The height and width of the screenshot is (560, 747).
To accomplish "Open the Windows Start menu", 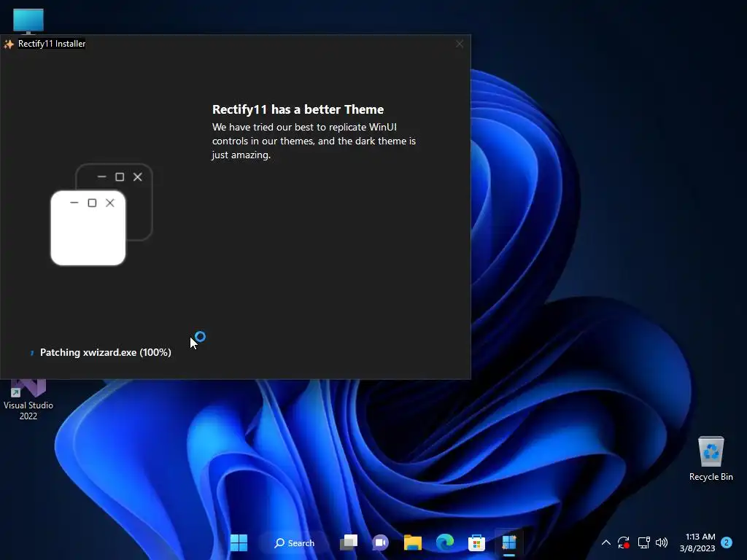I will click(x=239, y=542).
